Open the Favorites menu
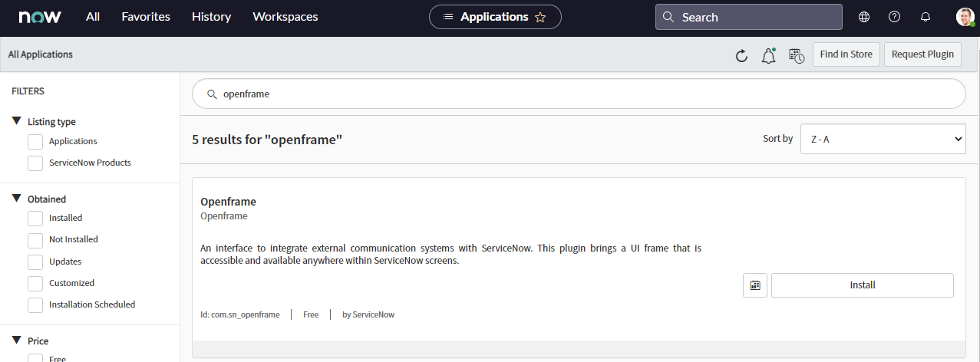The height and width of the screenshot is (362, 980). click(x=146, y=17)
